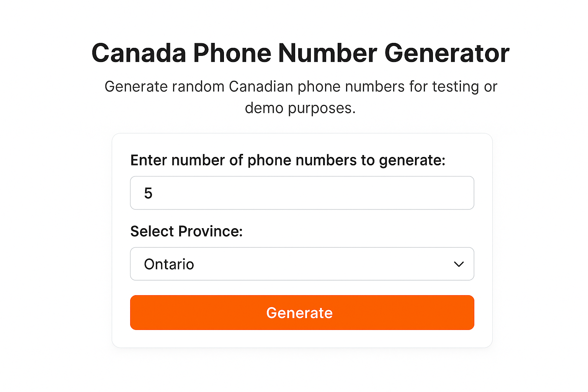Screen dimensions: 588x392
Task: Focus the quantity input containing 5
Action: [x=268, y=193]
